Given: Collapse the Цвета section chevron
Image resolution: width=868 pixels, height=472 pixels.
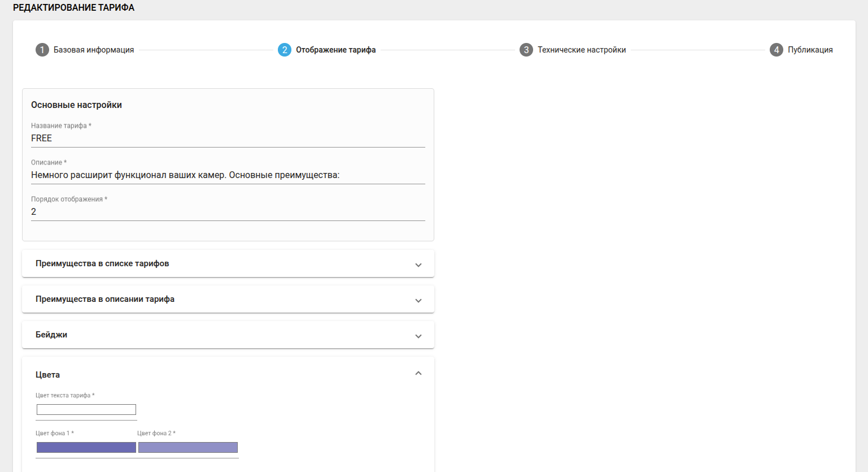Looking at the screenshot, I should [418, 373].
